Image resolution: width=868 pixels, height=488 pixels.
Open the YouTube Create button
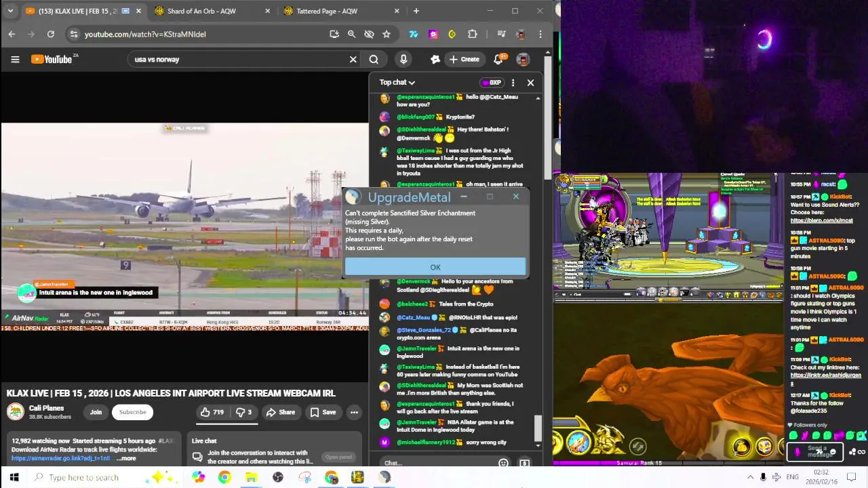coord(464,60)
